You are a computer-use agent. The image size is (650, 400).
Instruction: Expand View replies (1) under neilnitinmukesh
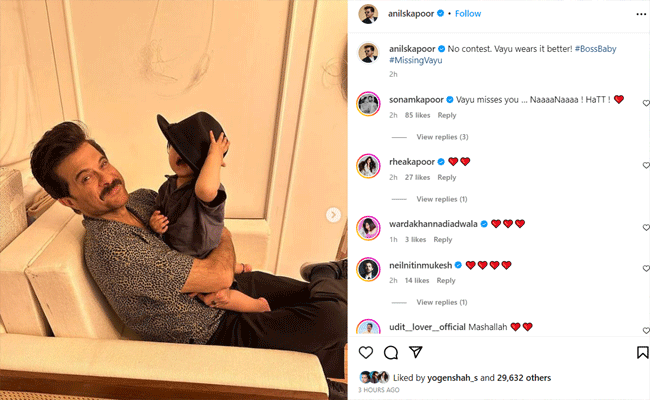442,302
